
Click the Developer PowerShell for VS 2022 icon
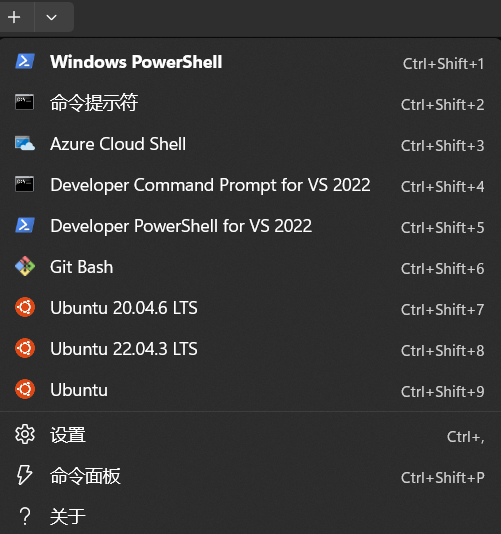25,225
